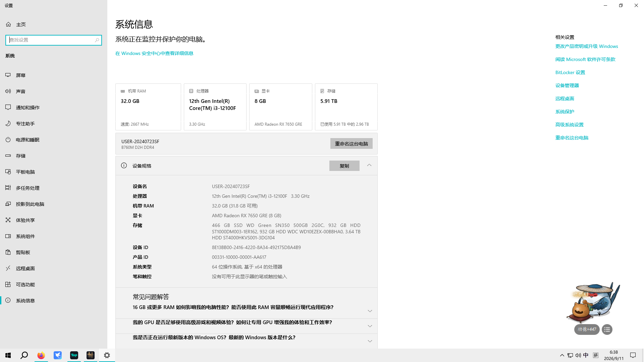Viewport: 644px width, 362px height.
Task: Click 64 位操作系统, 基于 x64 的处理器 value
Action: click(x=247, y=267)
